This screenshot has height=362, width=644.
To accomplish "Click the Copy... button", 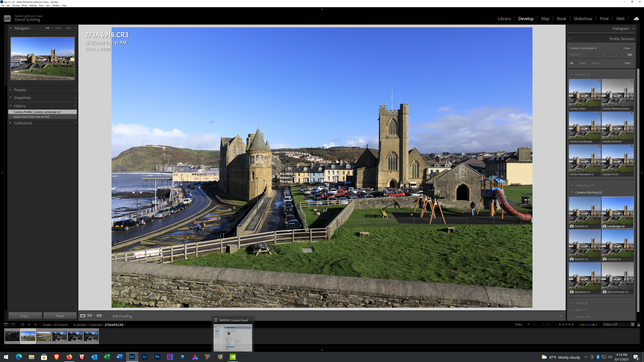I will (x=25, y=316).
